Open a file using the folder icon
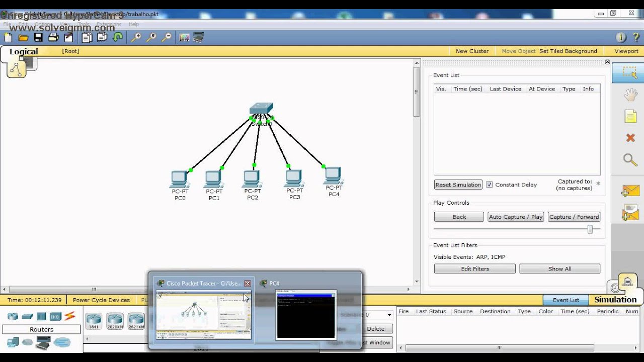644x362 pixels. coord(23,38)
